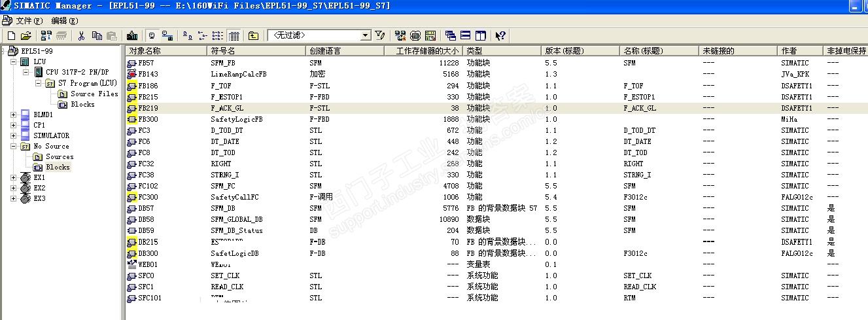Image resolution: width=868 pixels, height=320 pixels.
Task: Click the Tile Vertically icon
Action: point(481,35)
